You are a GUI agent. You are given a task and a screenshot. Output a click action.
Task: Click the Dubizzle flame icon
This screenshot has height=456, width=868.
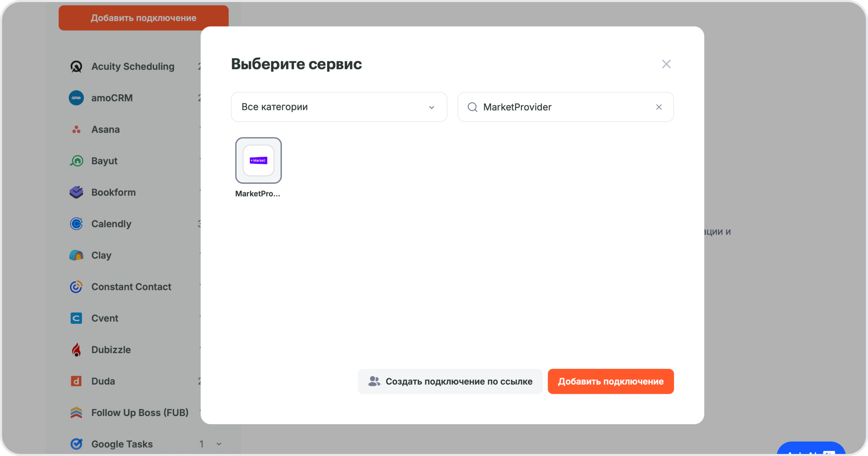76,350
